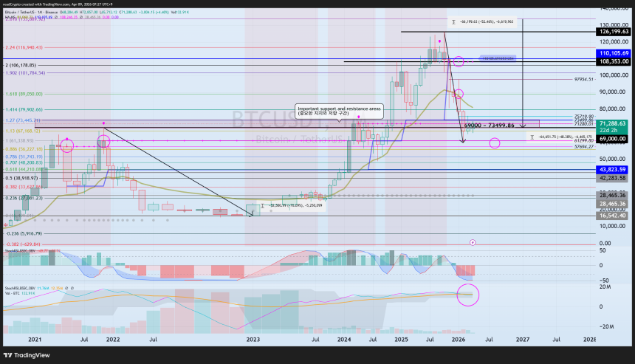Select the blue 110,105.69 price label

(613, 53)
